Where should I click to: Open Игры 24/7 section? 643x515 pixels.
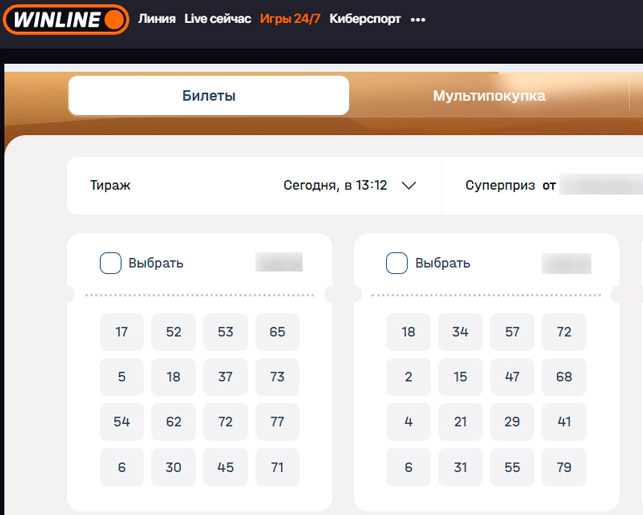[x=290, y=19]
